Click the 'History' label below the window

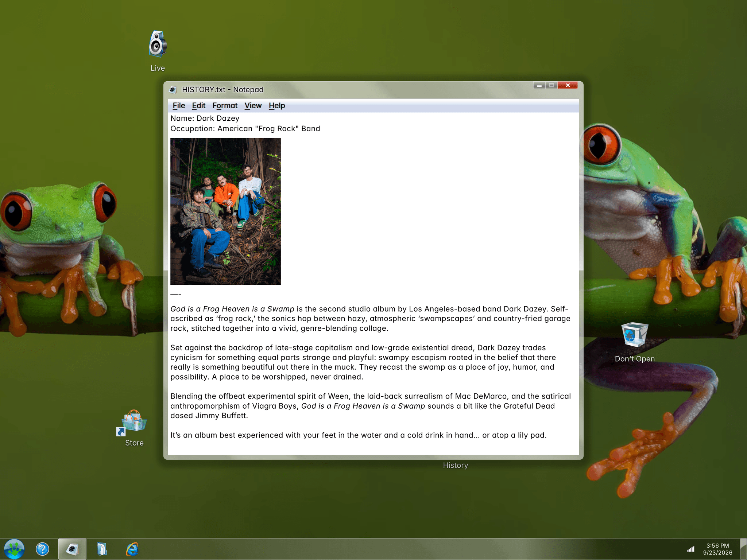click(x=455, y=466)
